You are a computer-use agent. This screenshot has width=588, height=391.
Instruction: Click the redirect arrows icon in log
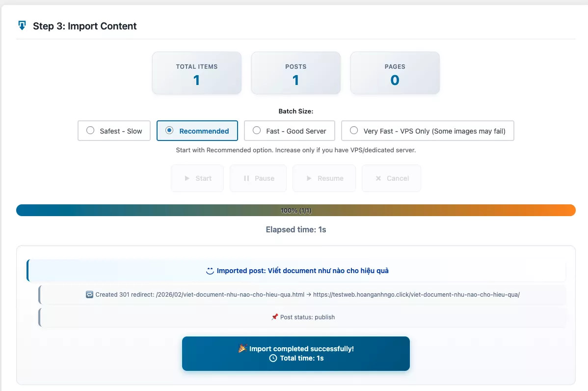click(x=89, y=295)
